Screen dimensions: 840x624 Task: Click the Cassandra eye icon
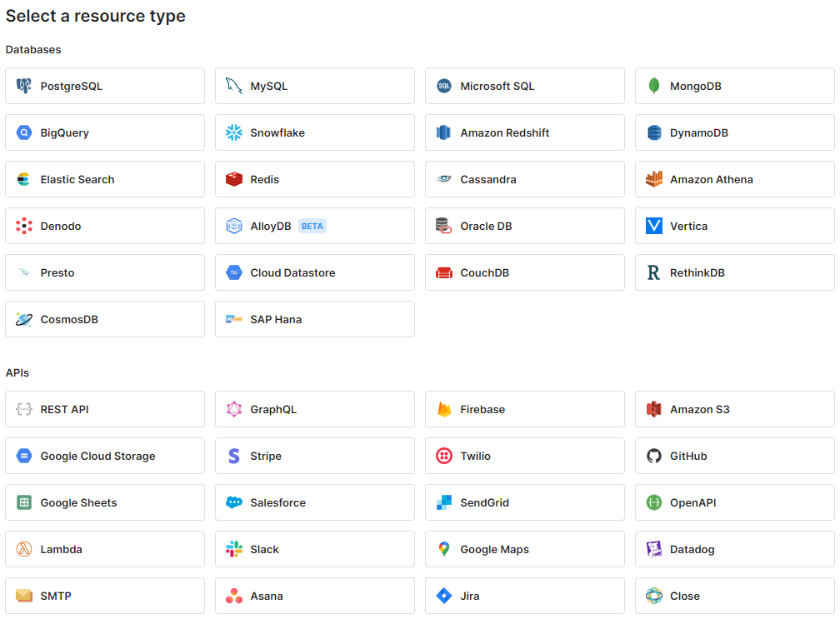(443, 179)
